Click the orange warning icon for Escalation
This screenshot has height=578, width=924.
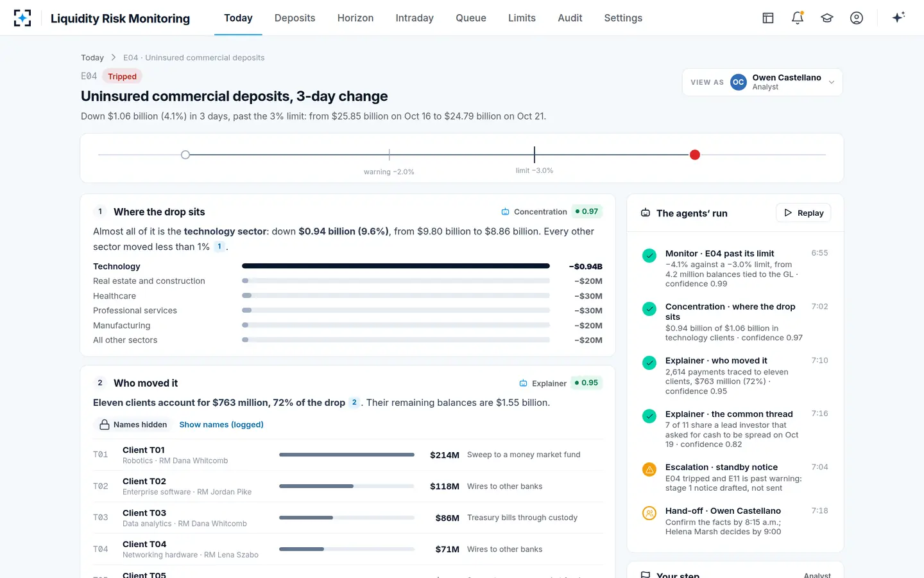pyautogui.click(x=649, y=469)
